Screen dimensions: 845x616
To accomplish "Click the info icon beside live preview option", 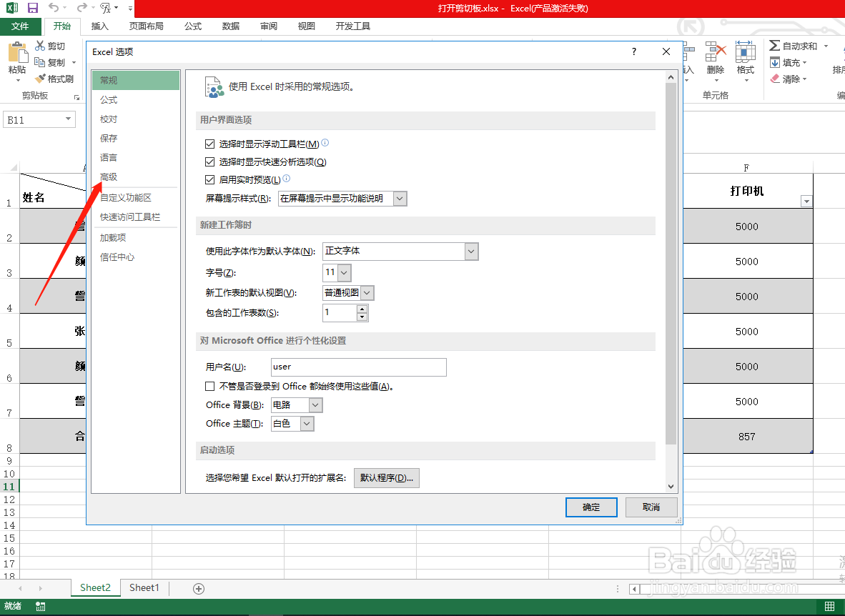I will pos(286,179).
